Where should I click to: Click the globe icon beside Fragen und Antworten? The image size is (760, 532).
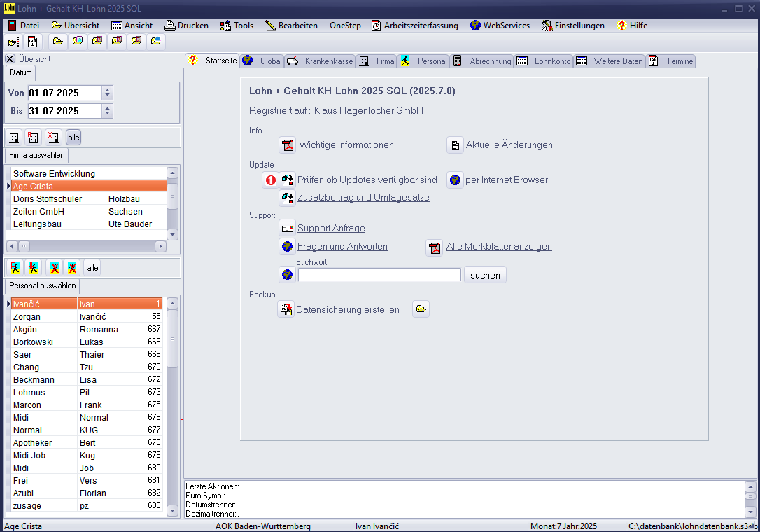[x=287, y=247]
